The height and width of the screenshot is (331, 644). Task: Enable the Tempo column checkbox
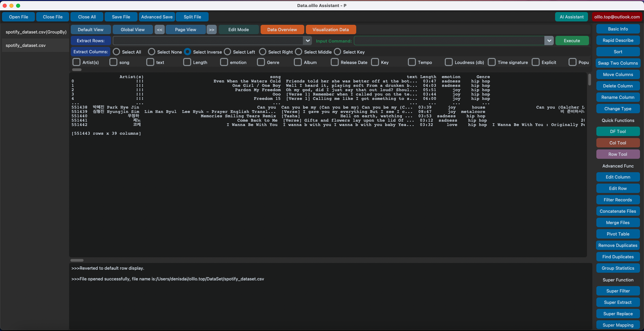click(412, 62)
